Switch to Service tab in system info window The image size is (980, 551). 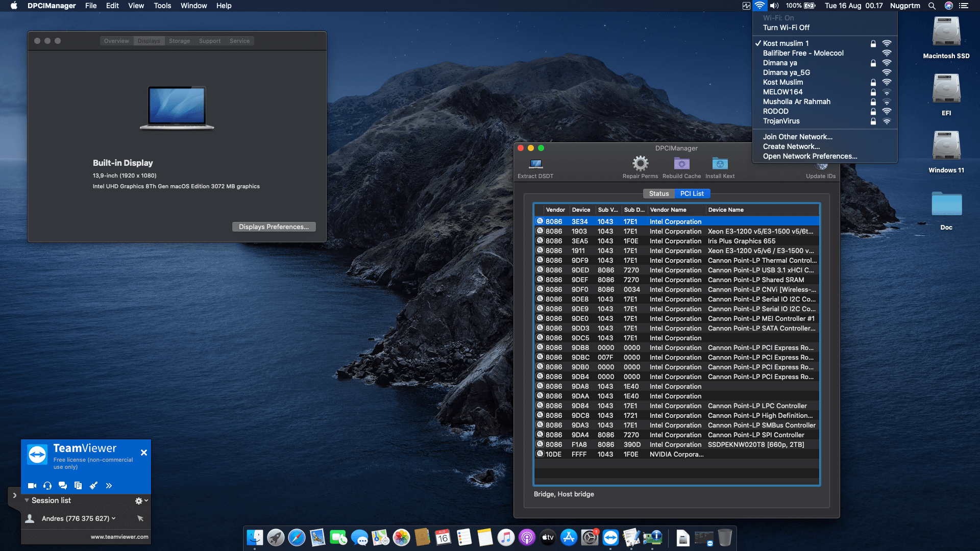[x=239, y=41]
